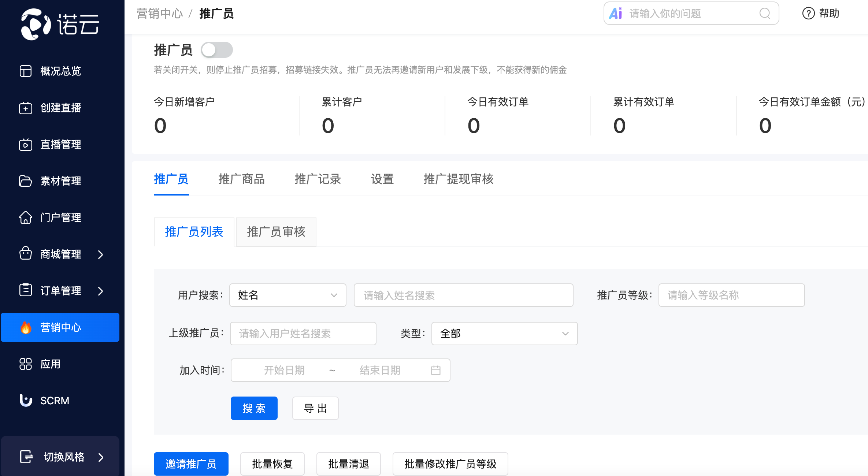Open the 类型 全部 dropdown
The width and height of the screenshot is (868, 476).
tap(504, 334)
